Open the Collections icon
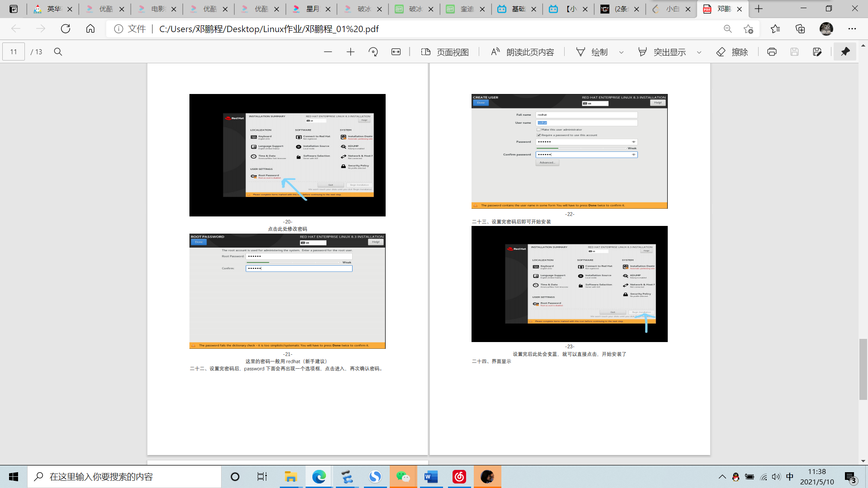The image size is (868, 488). (800, 29)
